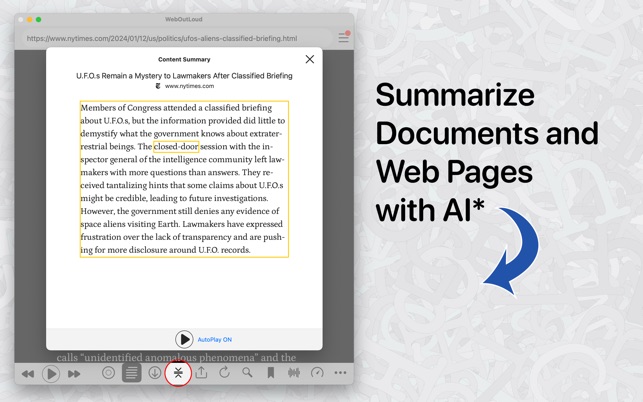
Task: Click the summarize with AI icon
Action: click(178, 373)
